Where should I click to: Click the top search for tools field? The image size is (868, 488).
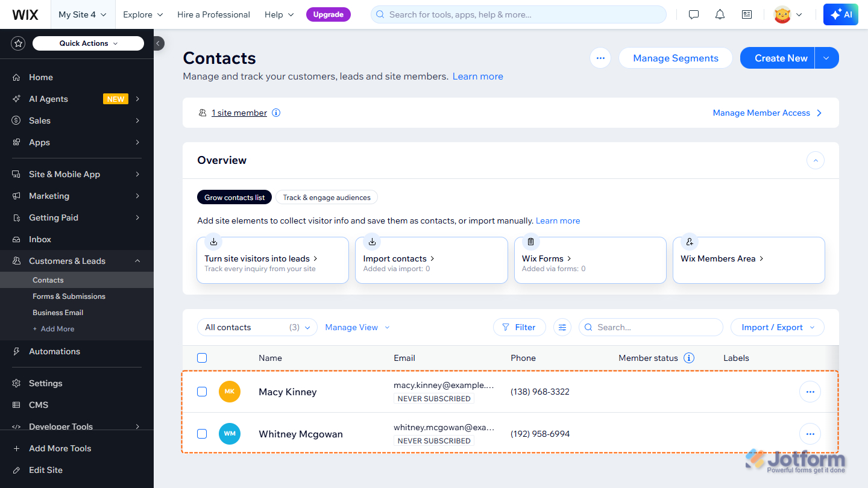tap(518, 14)
